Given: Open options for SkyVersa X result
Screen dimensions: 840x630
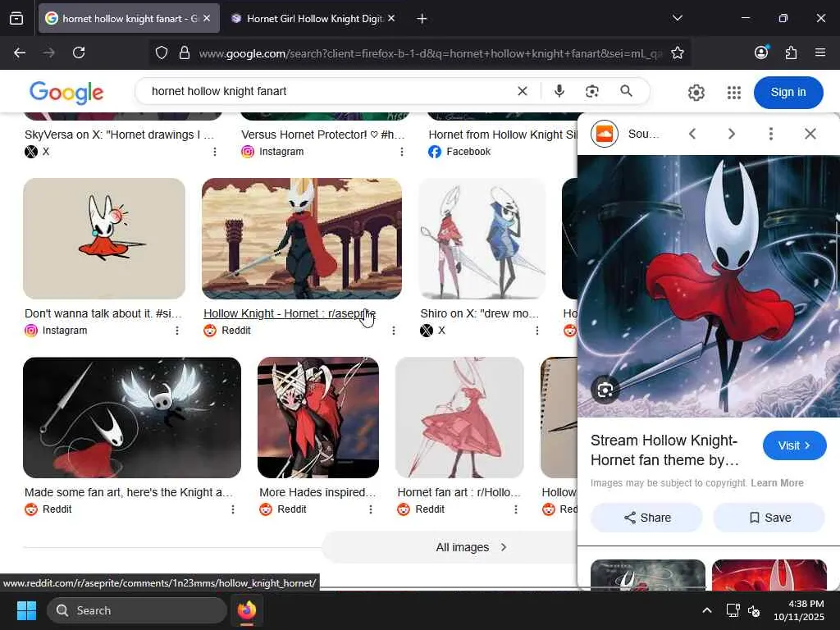Looking at the screenshot, I should (215, 152).
